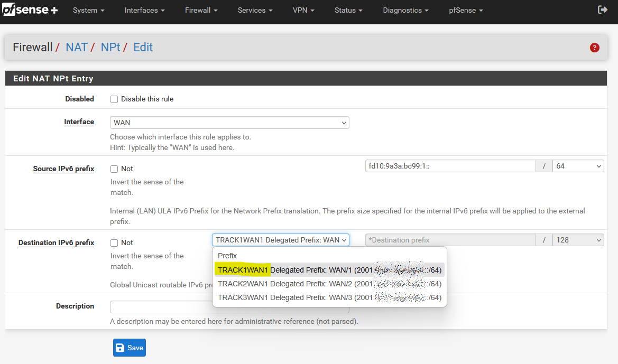
Task: Click the Save button
Action: point(129,348)
